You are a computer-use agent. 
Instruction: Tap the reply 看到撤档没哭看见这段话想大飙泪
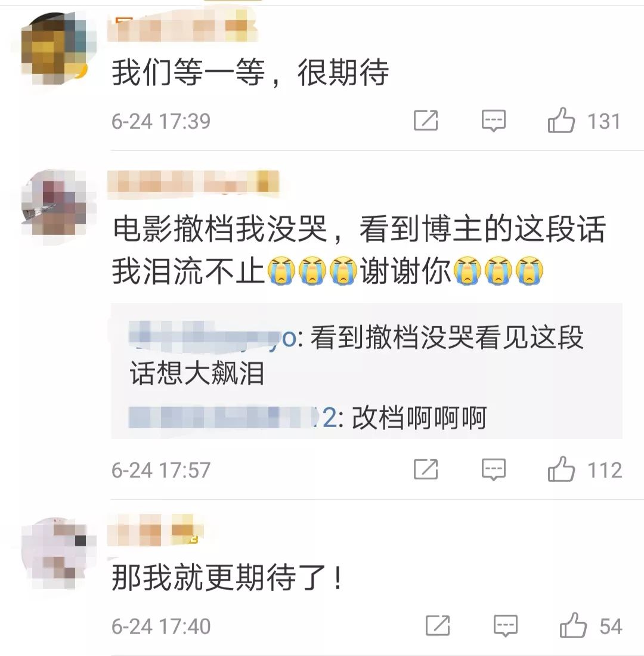point(357,355)
